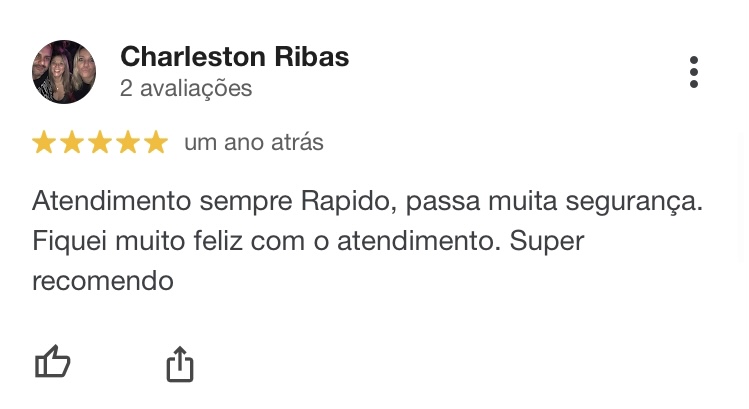Image resolution: width=749 pixels, height=409 pixels.
Task: Select the first rating star
Action: (x=44, y=142)
